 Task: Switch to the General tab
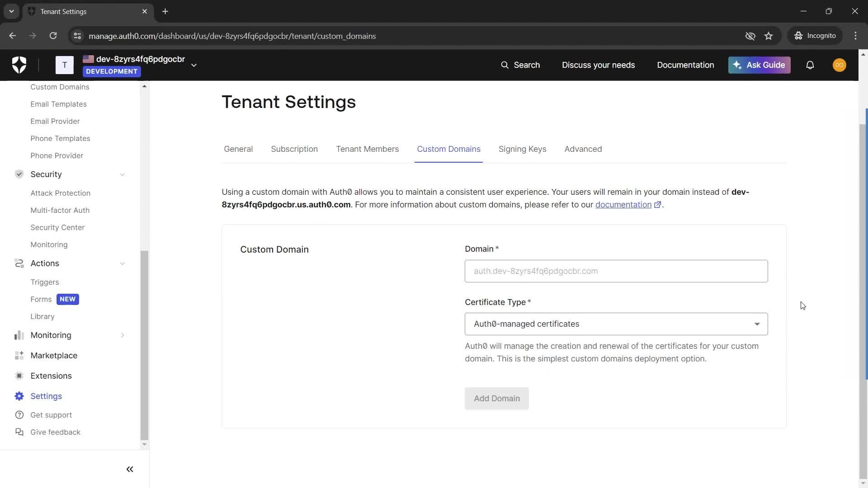pos(238,149)
